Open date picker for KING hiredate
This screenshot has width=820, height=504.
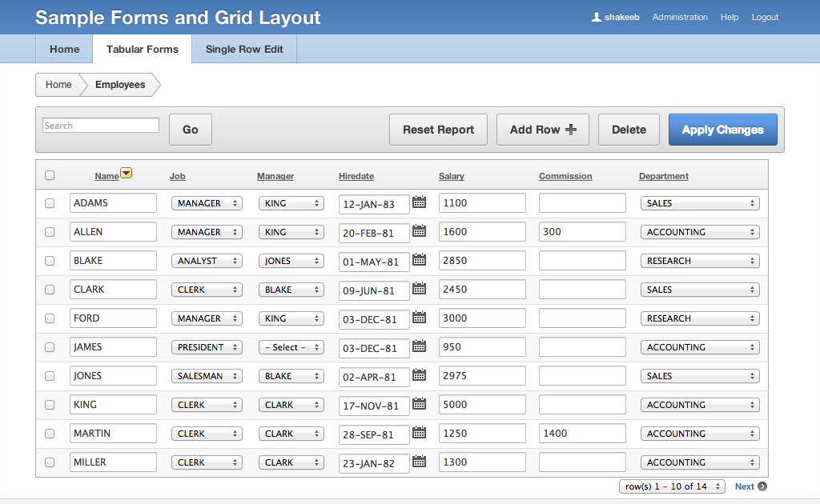pyautogui.click(x=420, y=404)
